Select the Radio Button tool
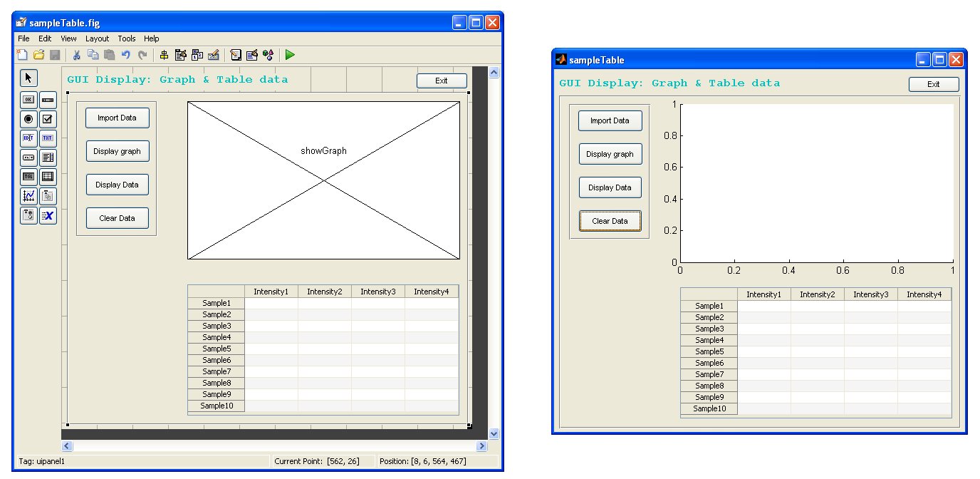Image resolution: width=980 pixels, height=479 pixels. (28, 119)
